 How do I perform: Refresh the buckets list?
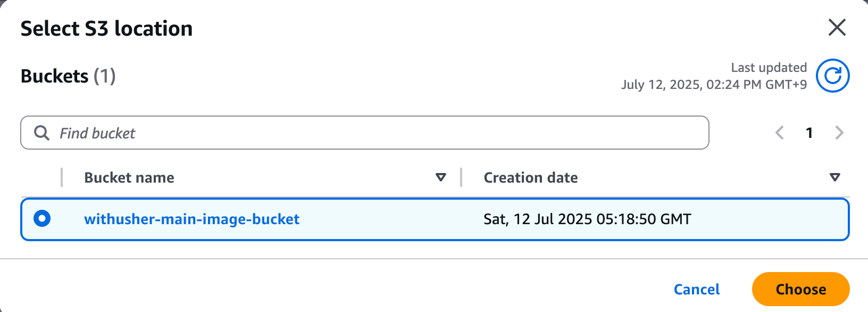tap(832, 76)
